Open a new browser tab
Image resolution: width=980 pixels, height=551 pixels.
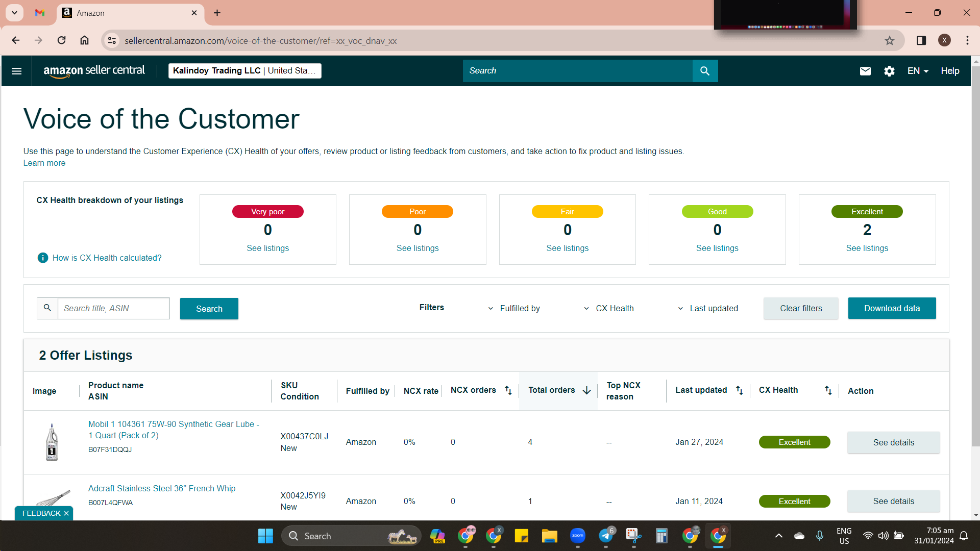pos(217,13)
